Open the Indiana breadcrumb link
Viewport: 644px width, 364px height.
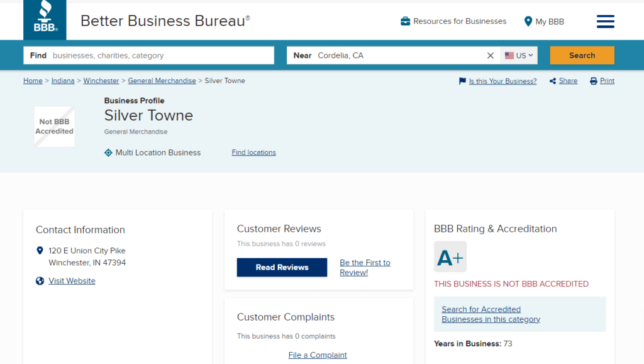point(63,81)
